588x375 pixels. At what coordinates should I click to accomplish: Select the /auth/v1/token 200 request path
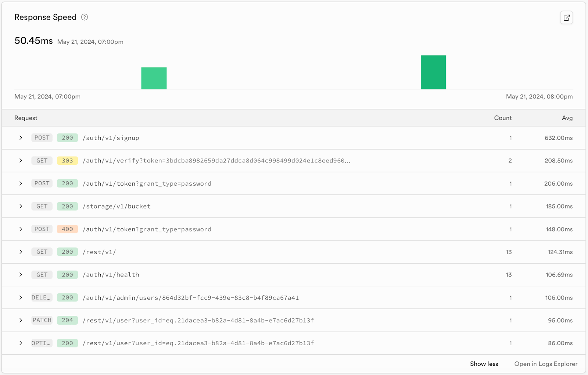point(147,183)
